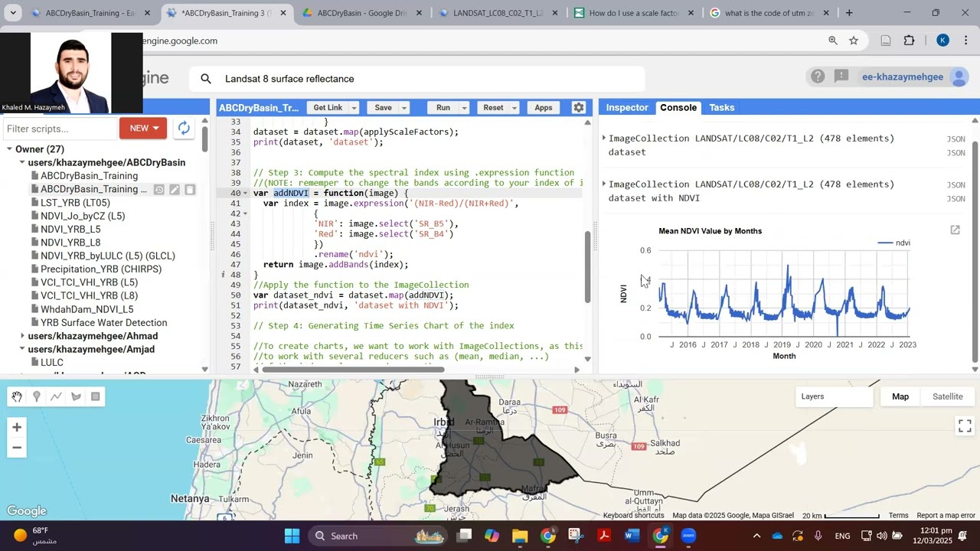
Task: Open the Save dropdown arrow
Action: tap(404, 108)
